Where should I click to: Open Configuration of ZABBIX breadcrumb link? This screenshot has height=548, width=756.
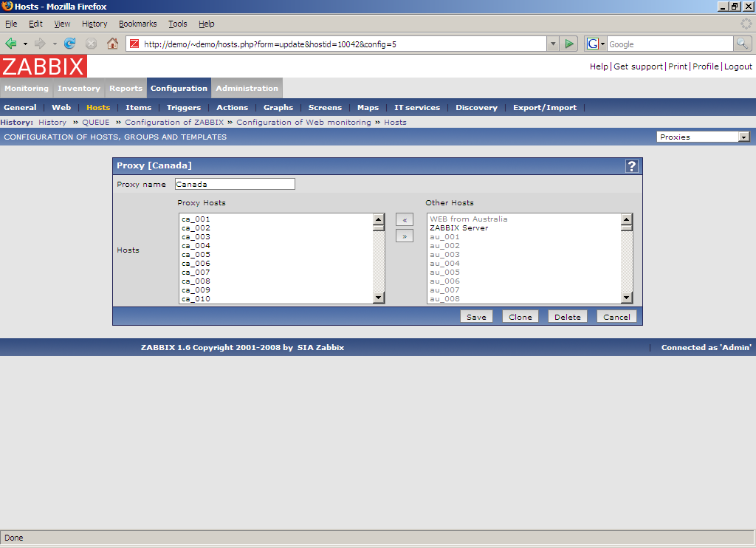(x=174, y=123)
